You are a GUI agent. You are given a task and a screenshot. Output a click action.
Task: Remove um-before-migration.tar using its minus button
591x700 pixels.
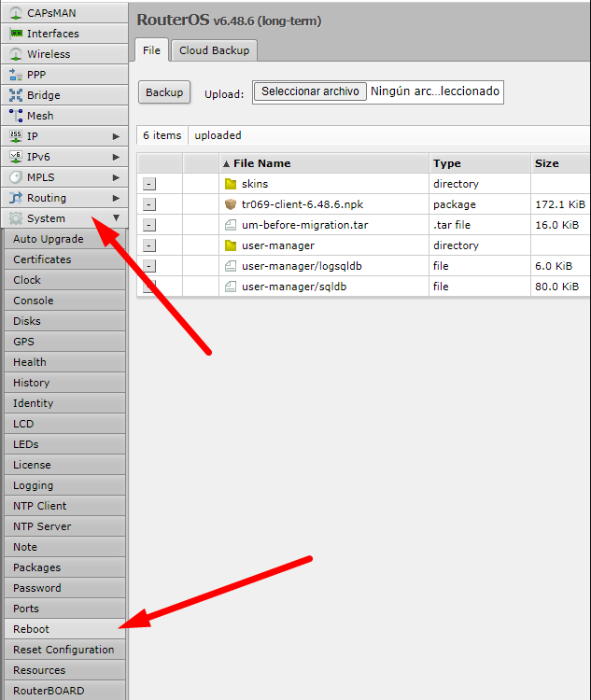click(149, 225)
